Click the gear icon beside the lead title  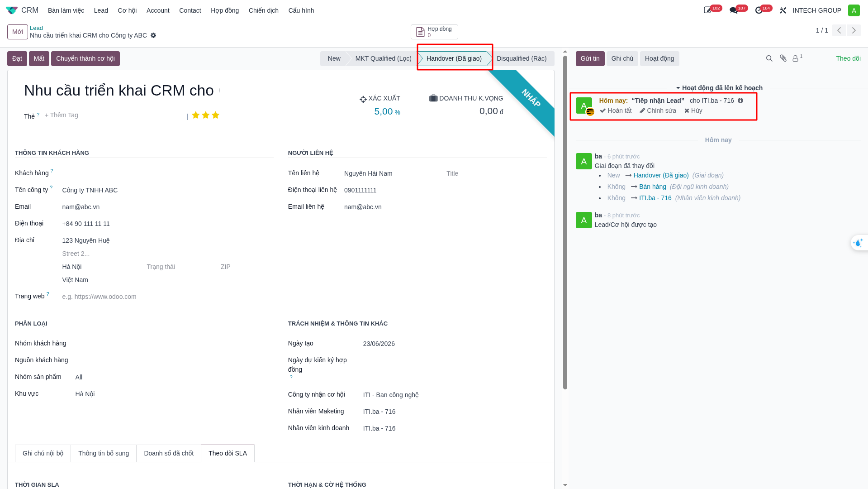pyautogui.click(x=153, y=35)
